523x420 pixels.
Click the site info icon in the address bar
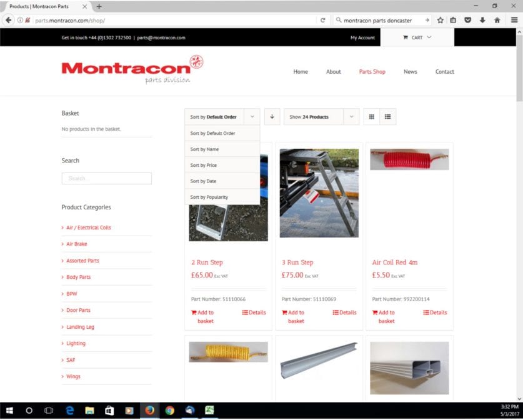pyautogui.click(x=20, y=21)
